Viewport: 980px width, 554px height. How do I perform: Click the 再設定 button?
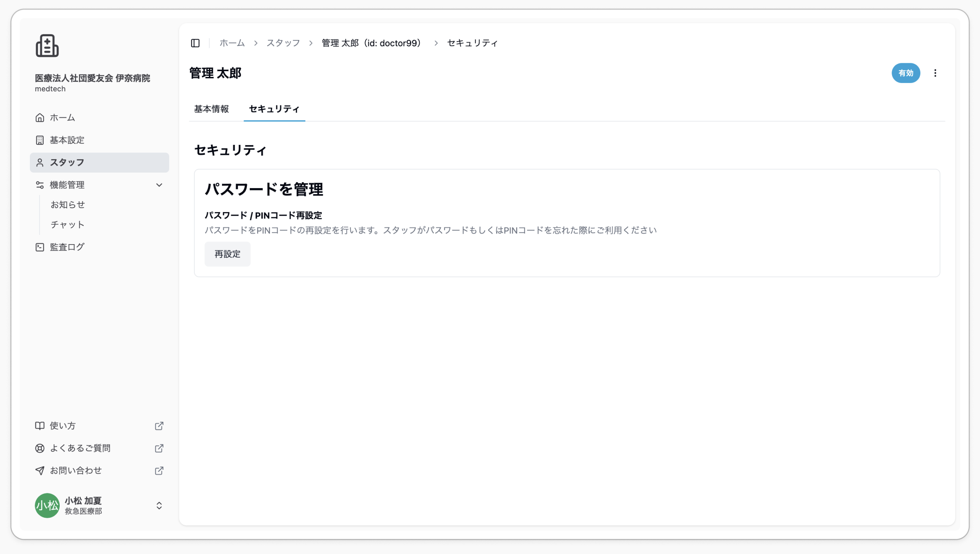(228, 254)
